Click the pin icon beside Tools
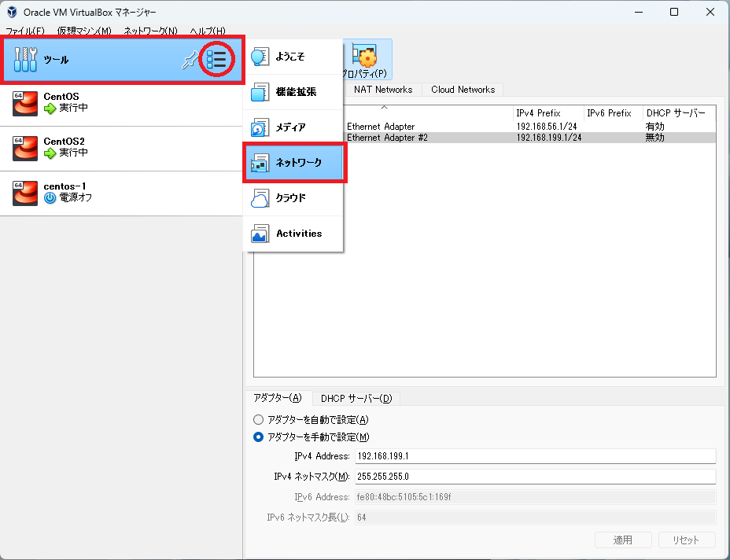This screenshot has width=730, height=560. 190,60
